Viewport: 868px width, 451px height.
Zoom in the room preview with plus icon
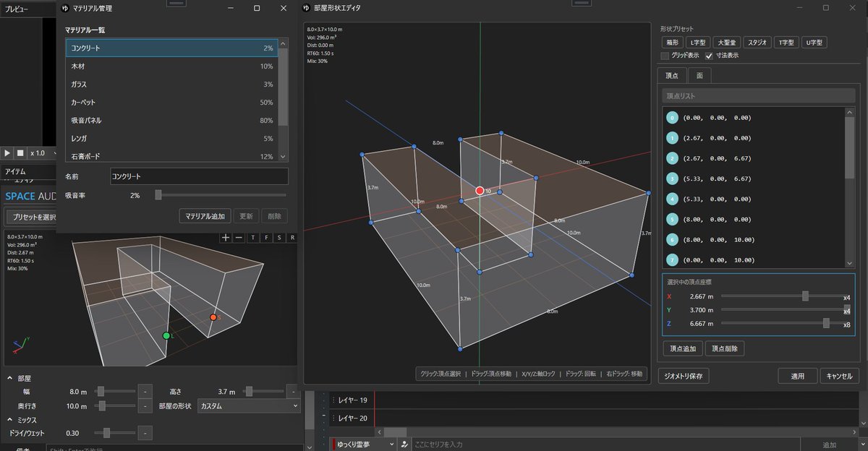pos(226,237)
